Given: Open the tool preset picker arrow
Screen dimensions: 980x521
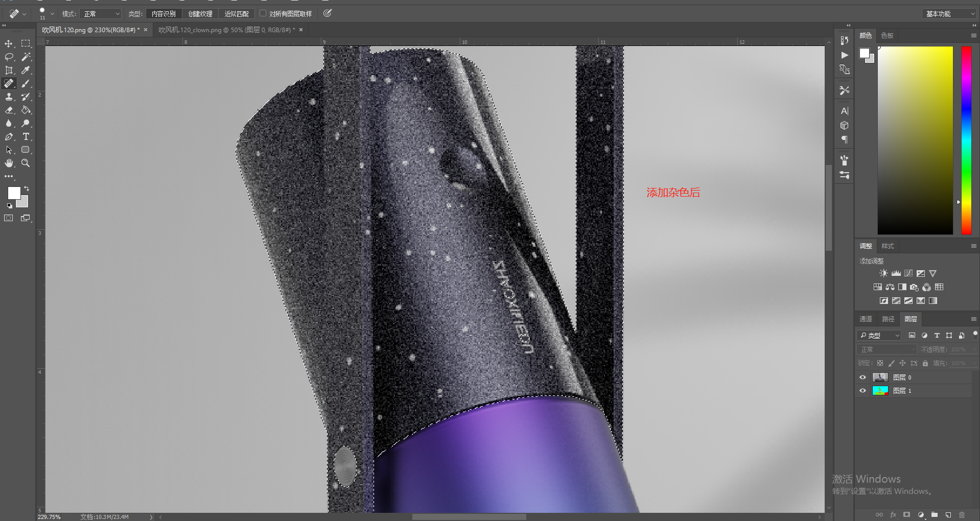Looking at the screenshot, I should [24, 14].
